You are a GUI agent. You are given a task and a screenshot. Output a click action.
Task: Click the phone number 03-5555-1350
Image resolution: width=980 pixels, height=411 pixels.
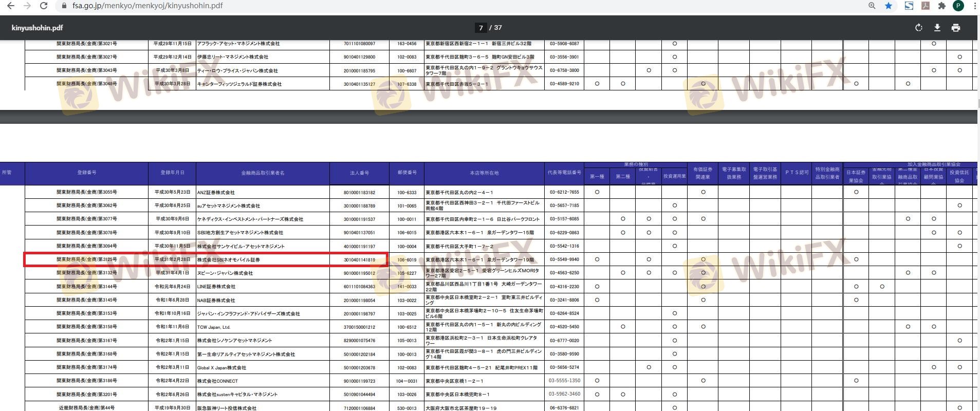point(564,381)
